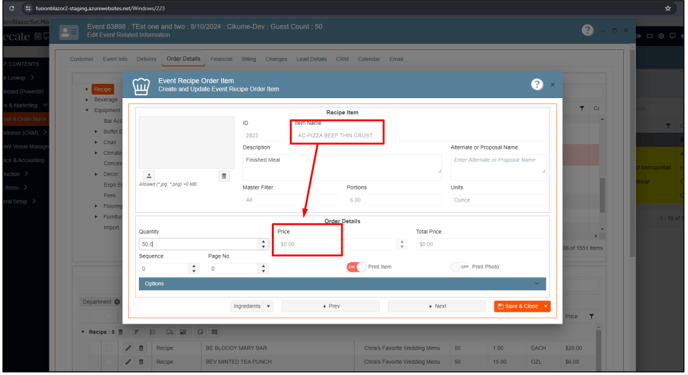Viewport: 688px width, 375px height.
Task: Switch to the Email tab
Action: [396, 59]
